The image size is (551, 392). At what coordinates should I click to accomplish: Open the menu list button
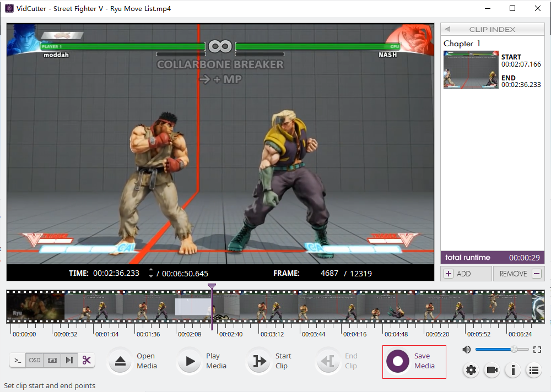[534, 370]
